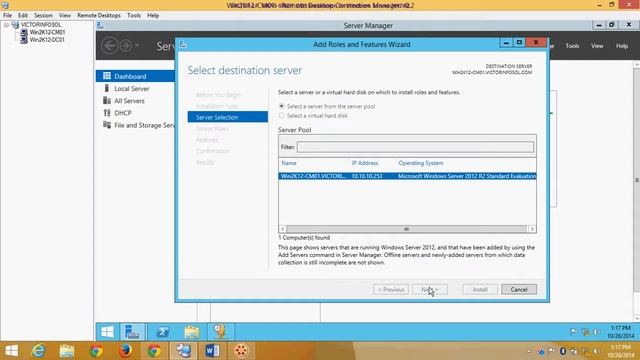Click the icon right of File Explorer on remote taskbar
Viewport: 640px width, 360px height.
220,332
